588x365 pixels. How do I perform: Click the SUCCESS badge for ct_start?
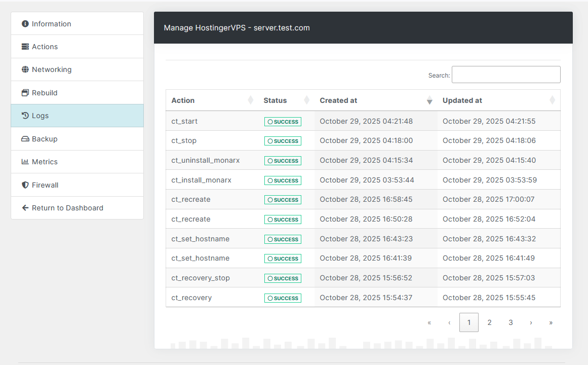[x=283, y=122]
